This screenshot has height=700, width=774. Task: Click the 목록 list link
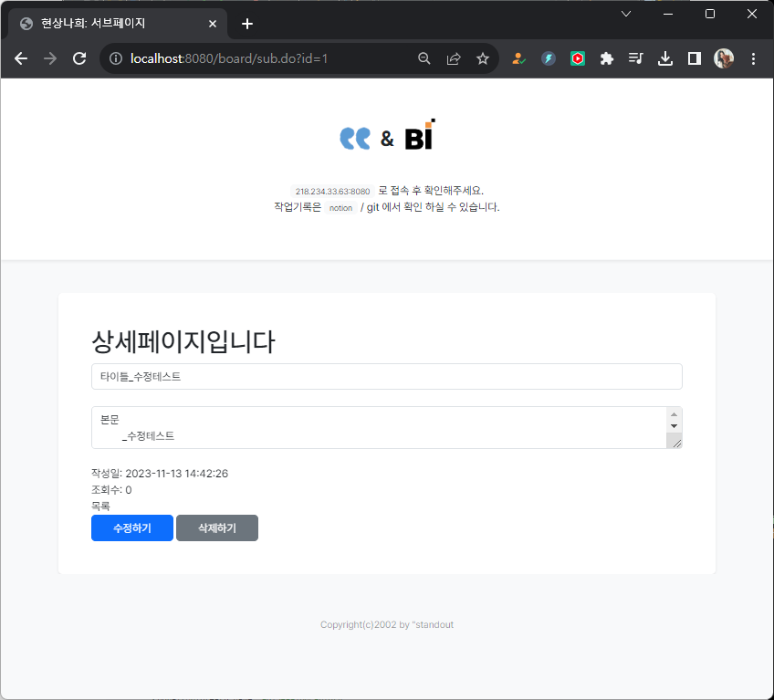(100, 506)
